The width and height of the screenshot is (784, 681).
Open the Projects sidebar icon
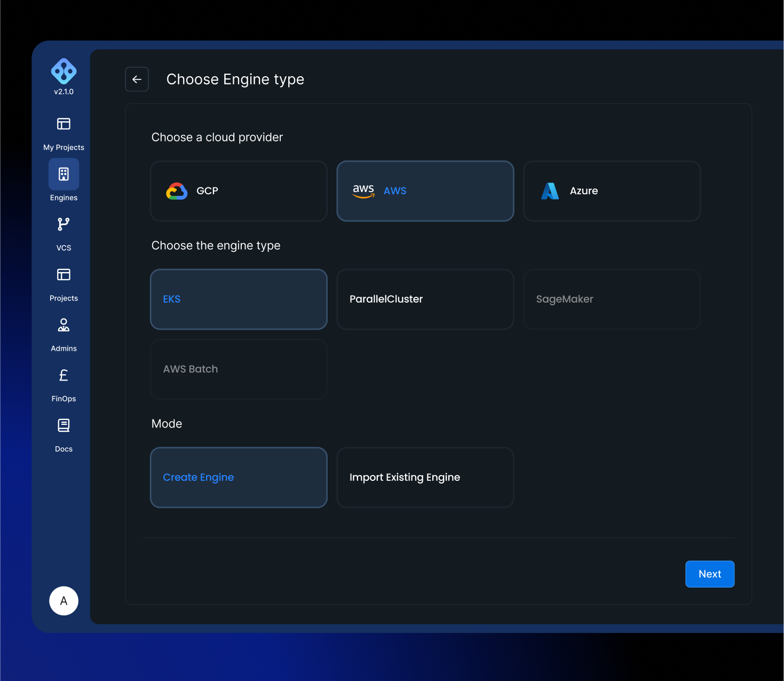(x=64, y=274)
